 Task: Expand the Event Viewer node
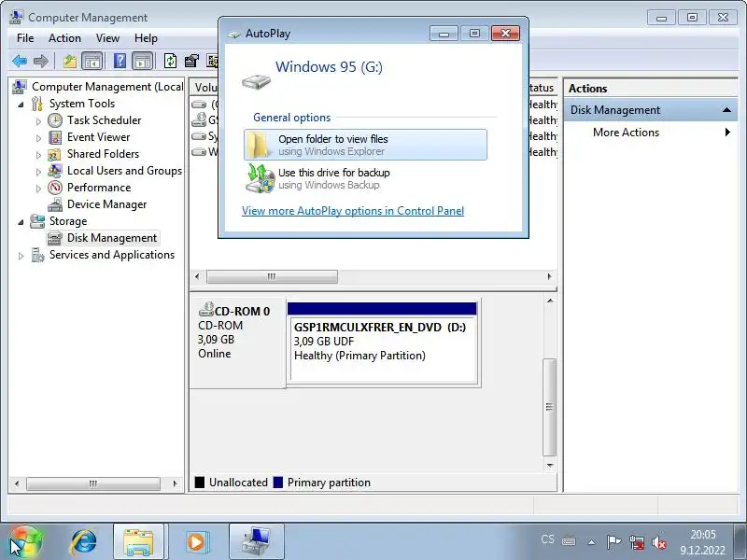(38, 138)
